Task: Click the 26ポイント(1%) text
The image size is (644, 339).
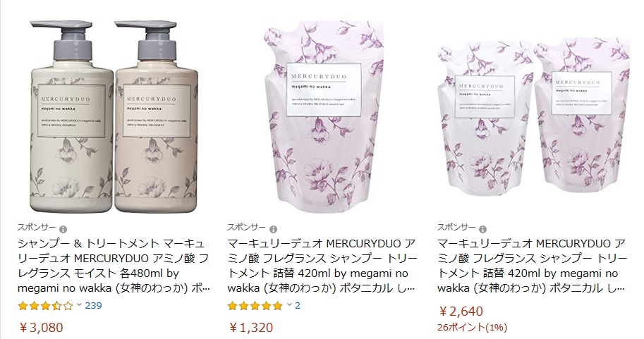Action: (x=473, y=328)
